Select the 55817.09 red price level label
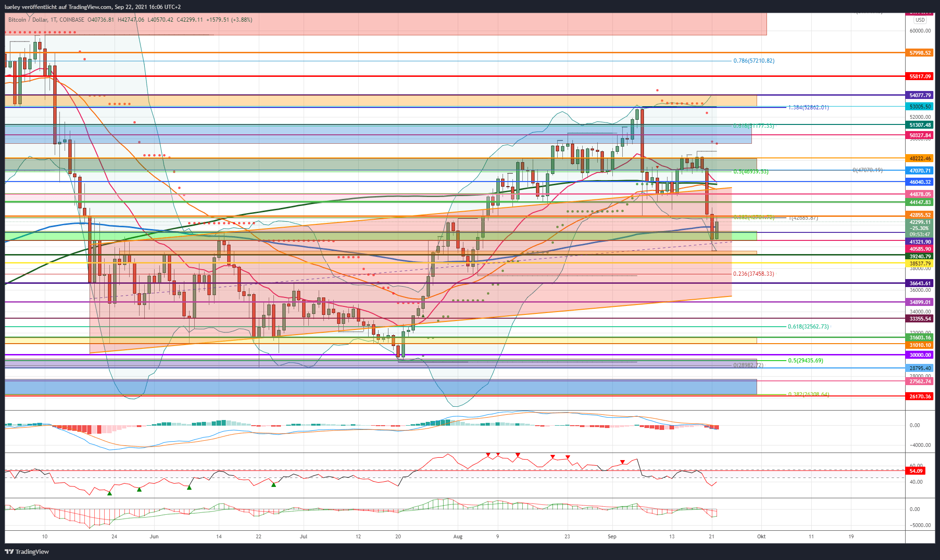The height and width of the screenshot is (560, 940). 920,76
